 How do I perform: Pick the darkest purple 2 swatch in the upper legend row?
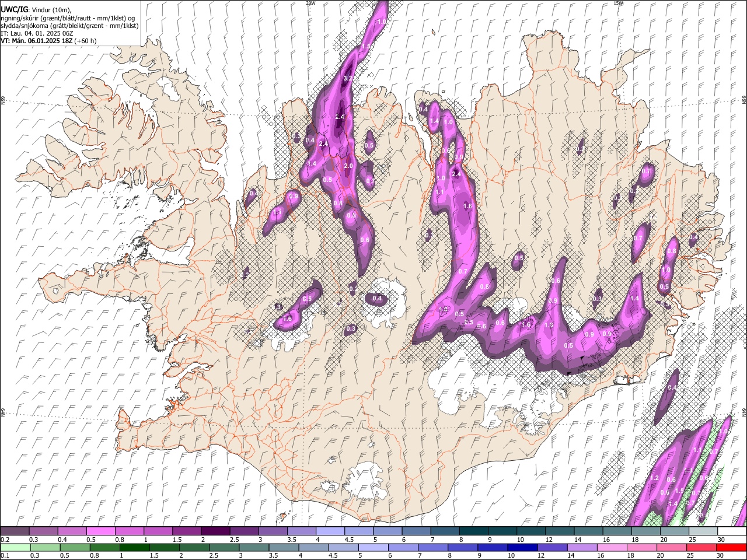(215, 531)
